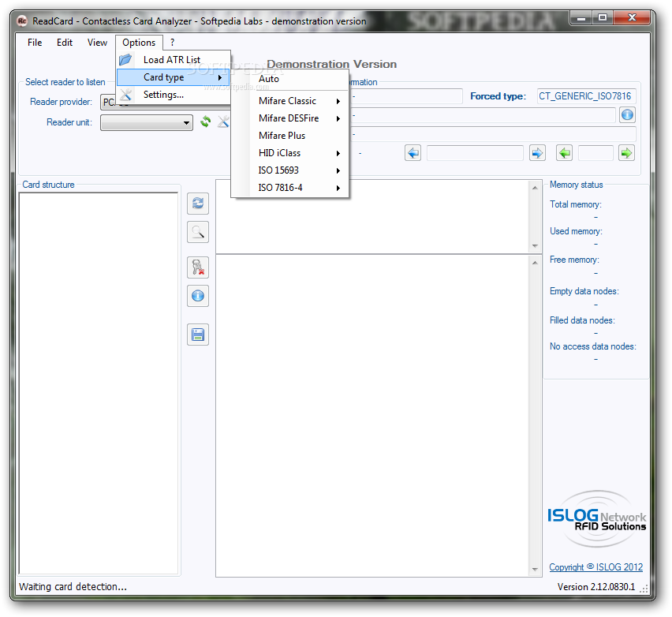Image resolution: width=672 pixels, height=617 pixels.
Task: Open the Edit menu
Action: [65, 43]
